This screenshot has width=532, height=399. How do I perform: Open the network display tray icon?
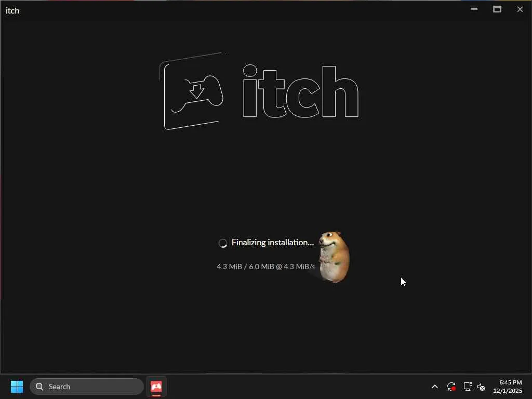pyautogui.click(x=468, y=387)
